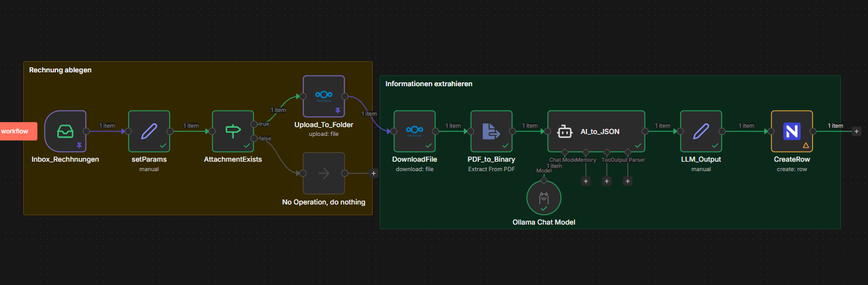
Task: Click the setParams pencil node
Action: coord(149,131)
